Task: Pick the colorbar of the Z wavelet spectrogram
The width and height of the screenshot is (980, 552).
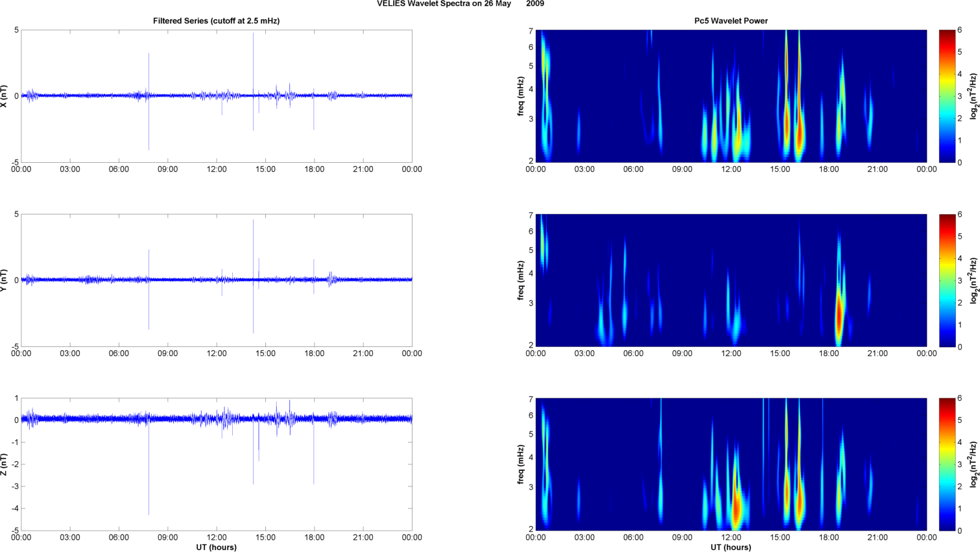Action: [947, 464]
